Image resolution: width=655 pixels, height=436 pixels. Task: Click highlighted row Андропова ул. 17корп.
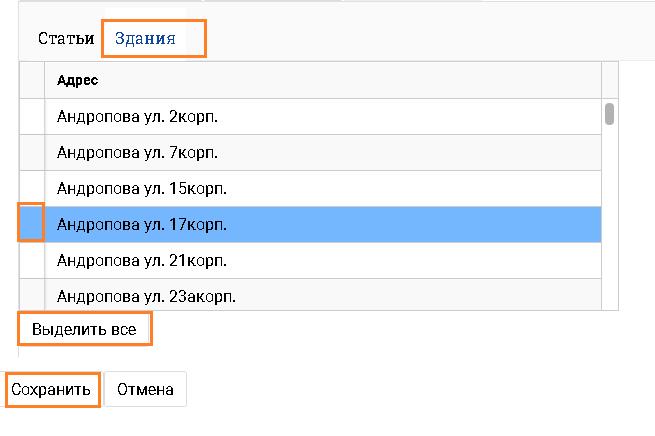(x=322, y=225)
